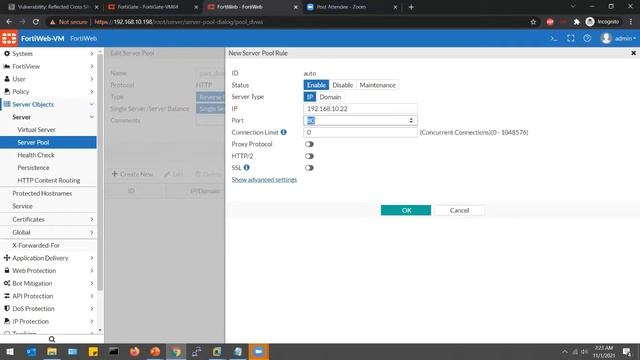Click the Port stepper arrows
Screen dimensions: 640x360
coord(411,120)
